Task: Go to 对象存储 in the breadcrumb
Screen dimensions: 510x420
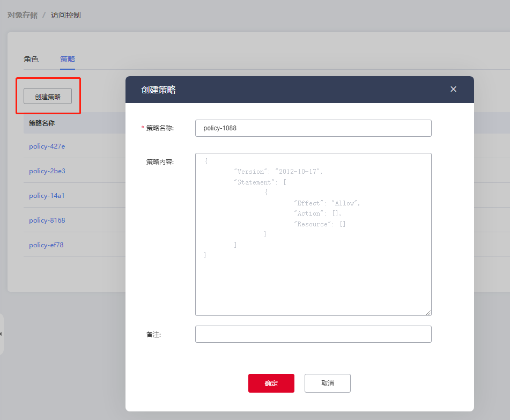Action: [x=23, y=15]
